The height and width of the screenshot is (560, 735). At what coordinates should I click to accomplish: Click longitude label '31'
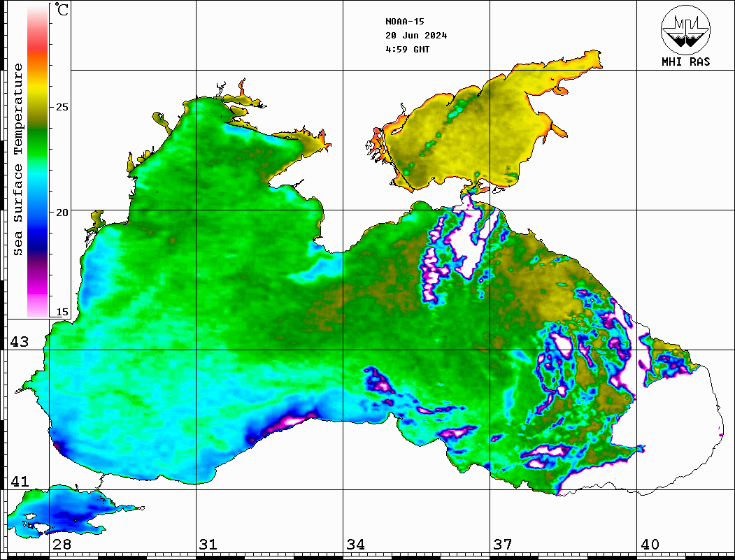[x=208, y=545]
